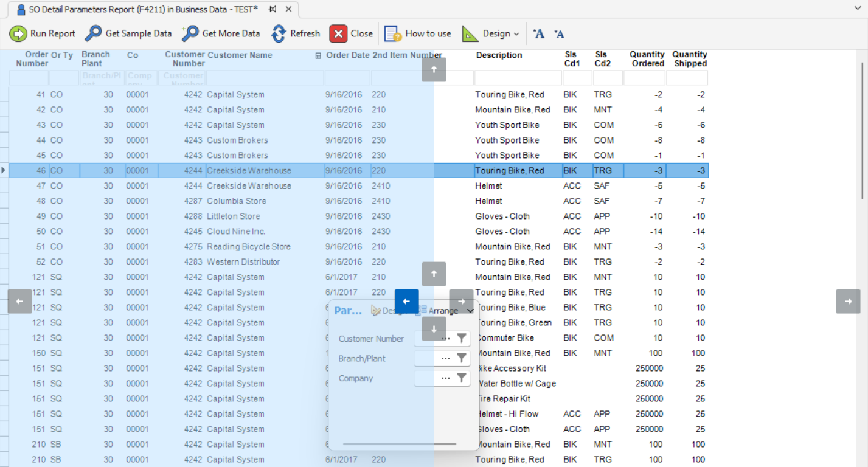The height and width of the screenshot is (467, 868).
Task: Click the parameters panel horizontal scrollbar
Action: [400, 444]
